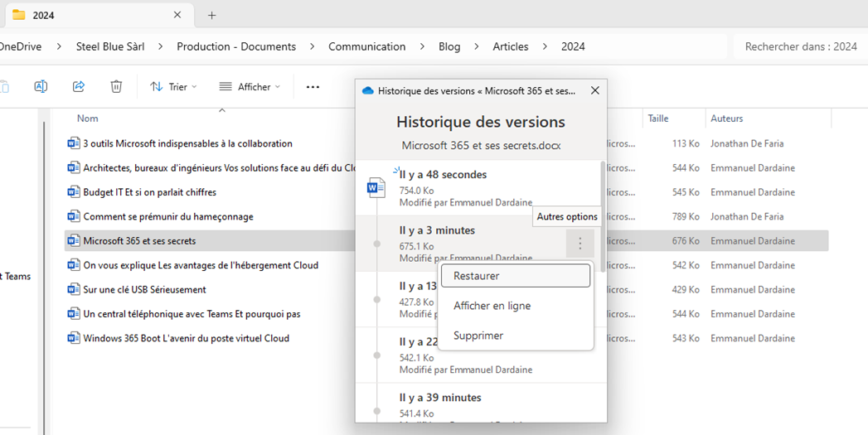Select the file Comment se prémunir du hameçonnage
Image resolution: width=868 pixels, height=435 pixels.
168,216
